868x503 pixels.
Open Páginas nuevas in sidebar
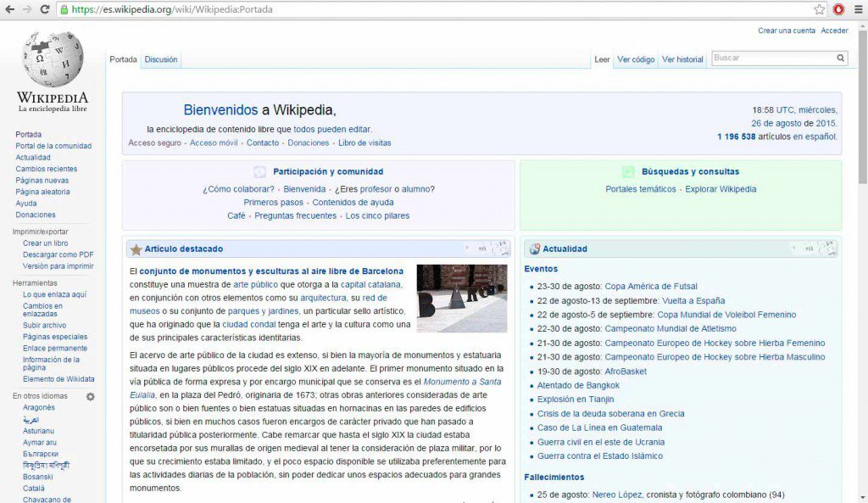coord(42,181)
